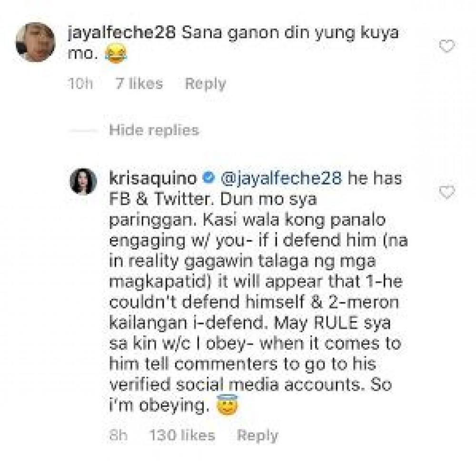Click the blue verified badge beside krisaquino
Image resolution: width=476 pixels, height=461 pixels.
208,178
